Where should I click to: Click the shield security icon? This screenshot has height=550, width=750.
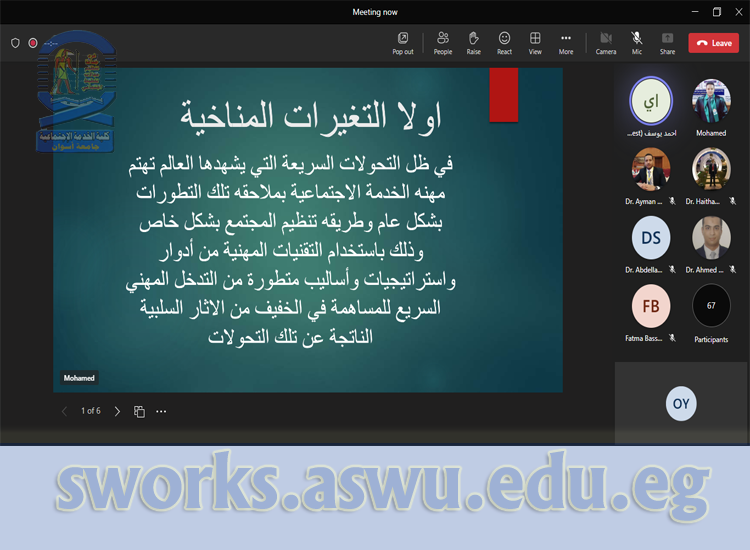15,43
